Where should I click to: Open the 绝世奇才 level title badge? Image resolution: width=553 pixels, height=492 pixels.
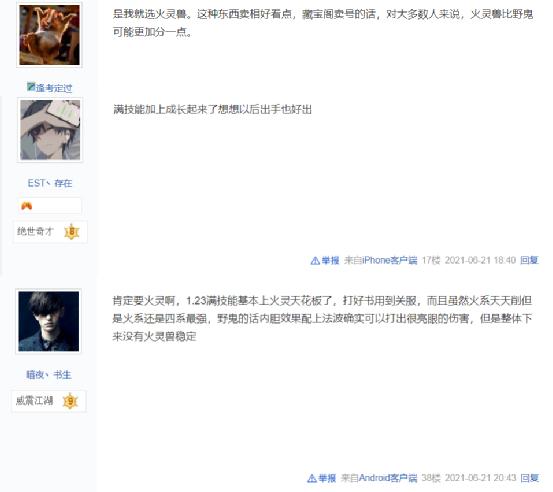pos(35,231)
